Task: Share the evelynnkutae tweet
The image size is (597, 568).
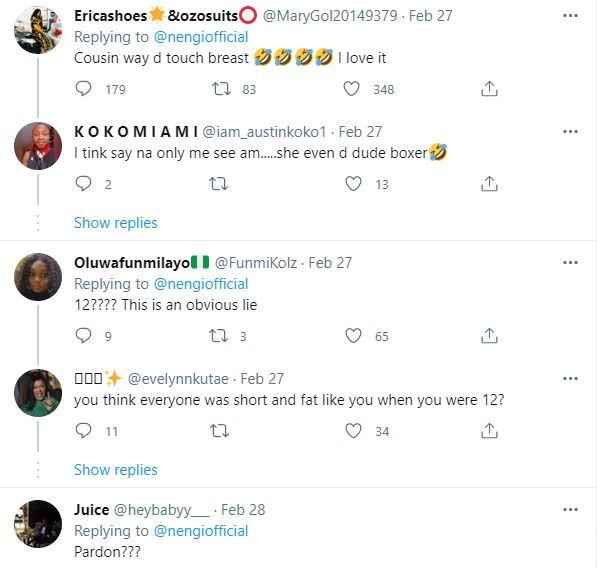Action: click(x=489, y=431)
